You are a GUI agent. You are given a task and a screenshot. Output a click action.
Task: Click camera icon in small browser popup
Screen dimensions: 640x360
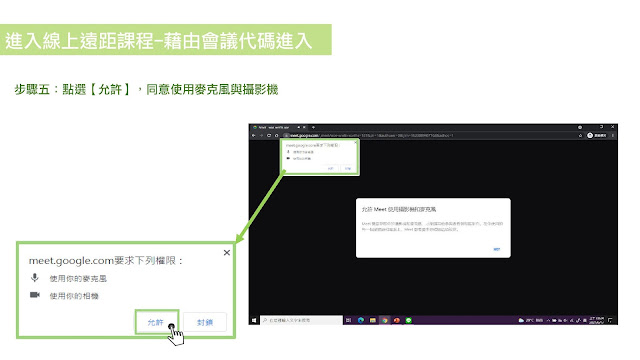288,158
